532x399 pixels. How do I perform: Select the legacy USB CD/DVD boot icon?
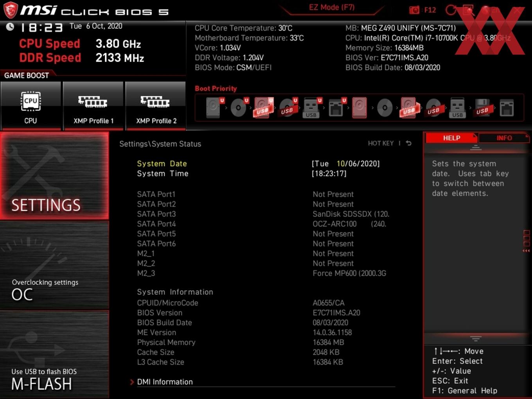[433, 108]
